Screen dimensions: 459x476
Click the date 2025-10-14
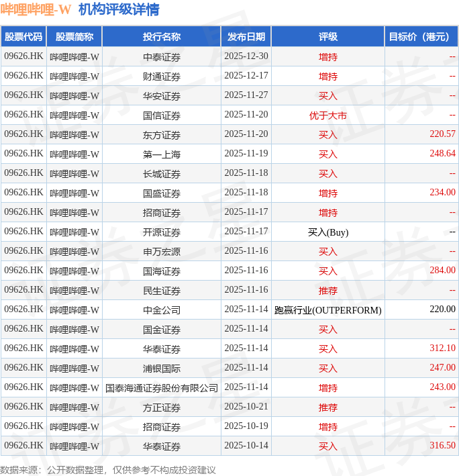click(x=246, y=445)
